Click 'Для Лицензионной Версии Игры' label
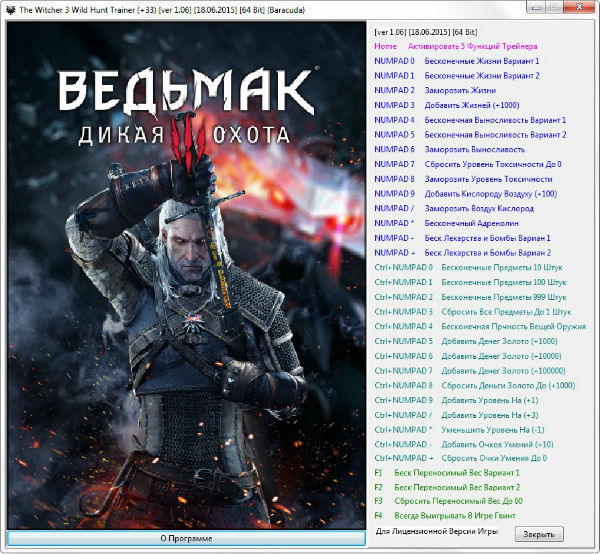The height and width of the screenshot is (554, 600). pos(436,532)
